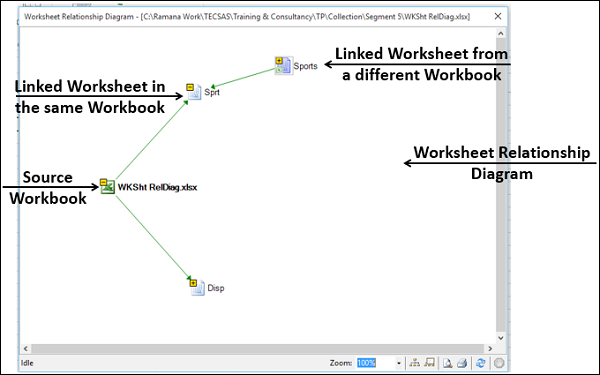Image resolution: width=600 pixels, height=375 pixels.
Task: Open print preview with the magnifier icon
Action: point(447,362)
